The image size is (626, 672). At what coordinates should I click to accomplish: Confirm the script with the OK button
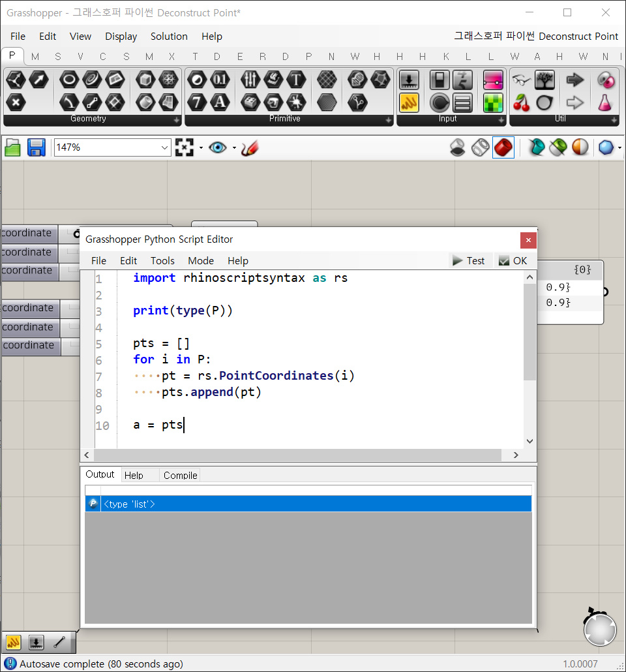click(513, 260)
